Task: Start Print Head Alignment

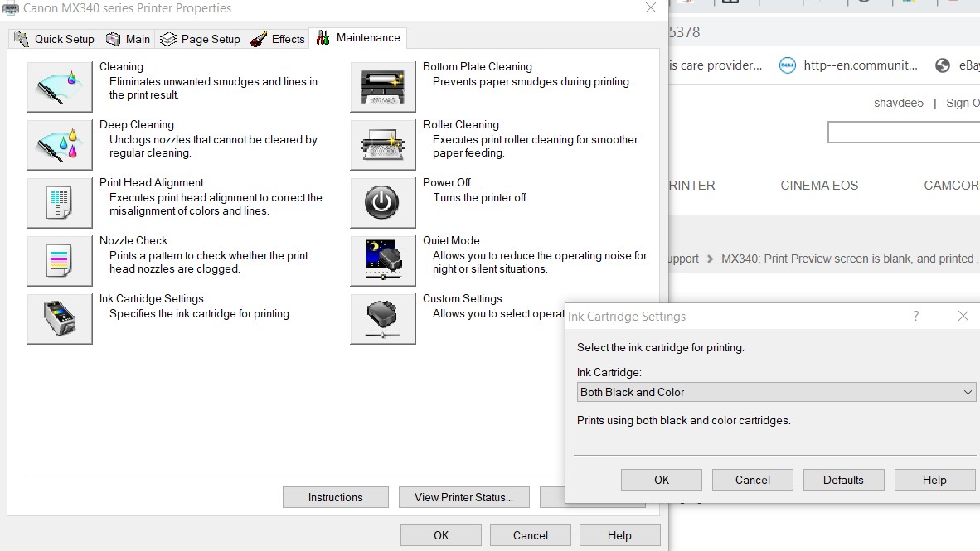Action: [59, 202]
